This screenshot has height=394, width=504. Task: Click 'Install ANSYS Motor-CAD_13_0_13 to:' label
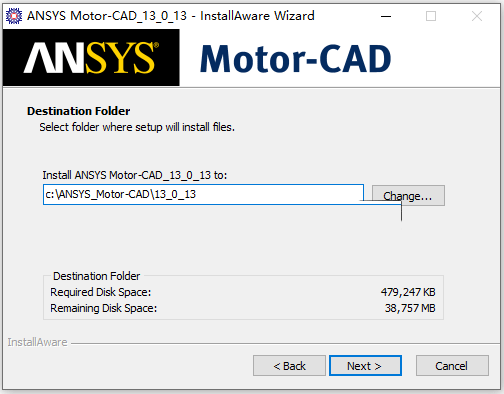[x=135, y=175]
